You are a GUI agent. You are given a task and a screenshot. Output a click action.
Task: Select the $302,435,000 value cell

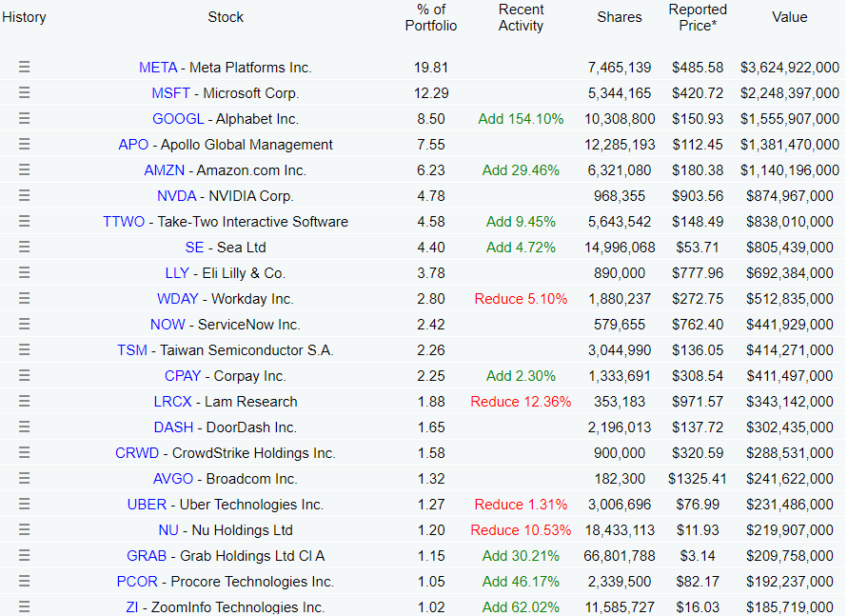click(790, 427)
